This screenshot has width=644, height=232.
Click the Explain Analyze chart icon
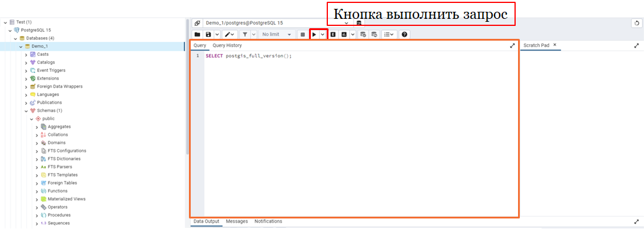(344, 35)
